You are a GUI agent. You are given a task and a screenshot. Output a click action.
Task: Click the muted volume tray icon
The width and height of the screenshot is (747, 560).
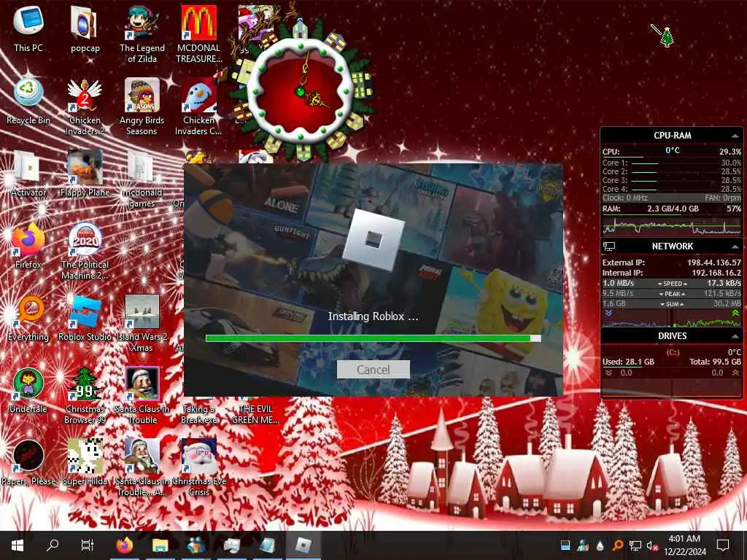coord(651,545)
